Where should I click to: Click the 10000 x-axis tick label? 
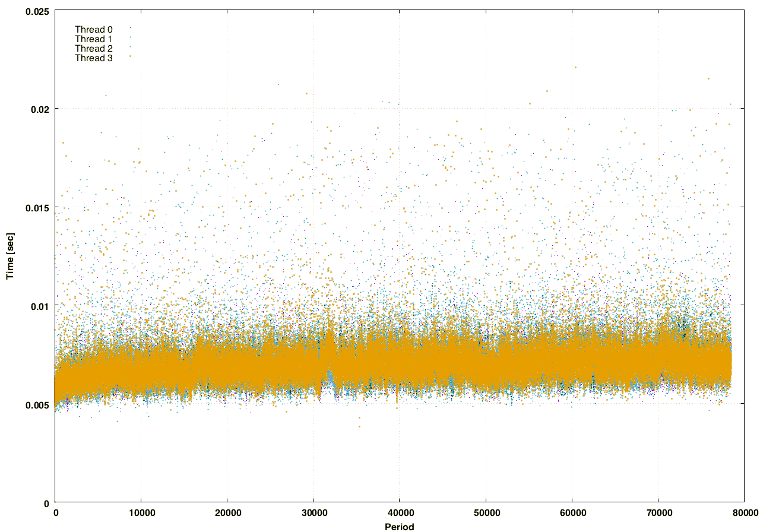(x=141, y=512)
